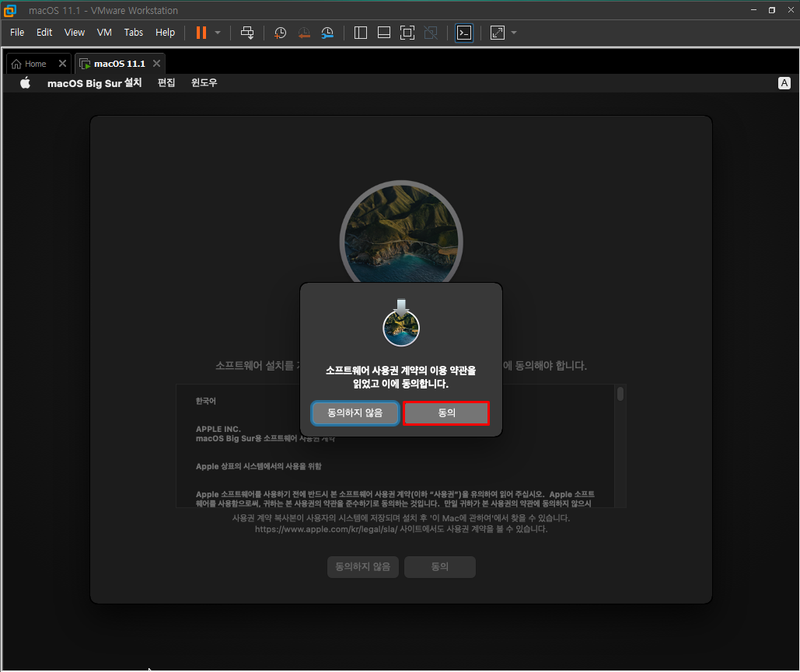This screenshot has height=672, width=800.
Task: Click the dimmed 동의 button at the bottom
Action: [440, 567]
